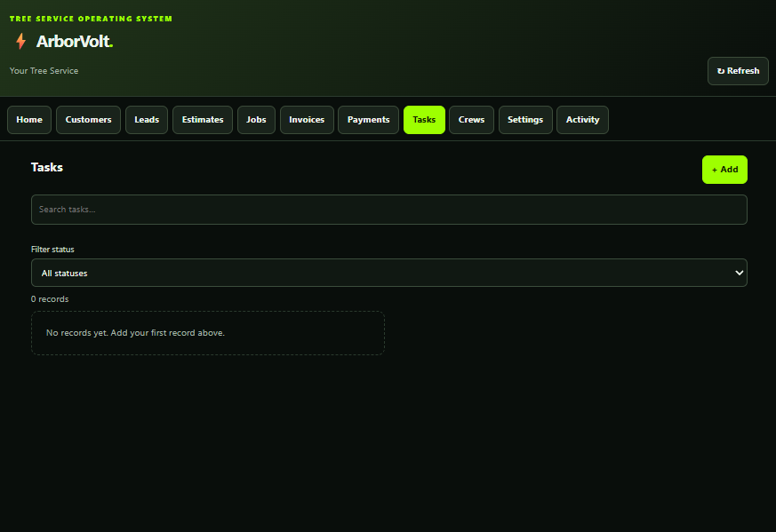Open the Estimates tab
Screen dimensions: 776x532
[203, 120]
